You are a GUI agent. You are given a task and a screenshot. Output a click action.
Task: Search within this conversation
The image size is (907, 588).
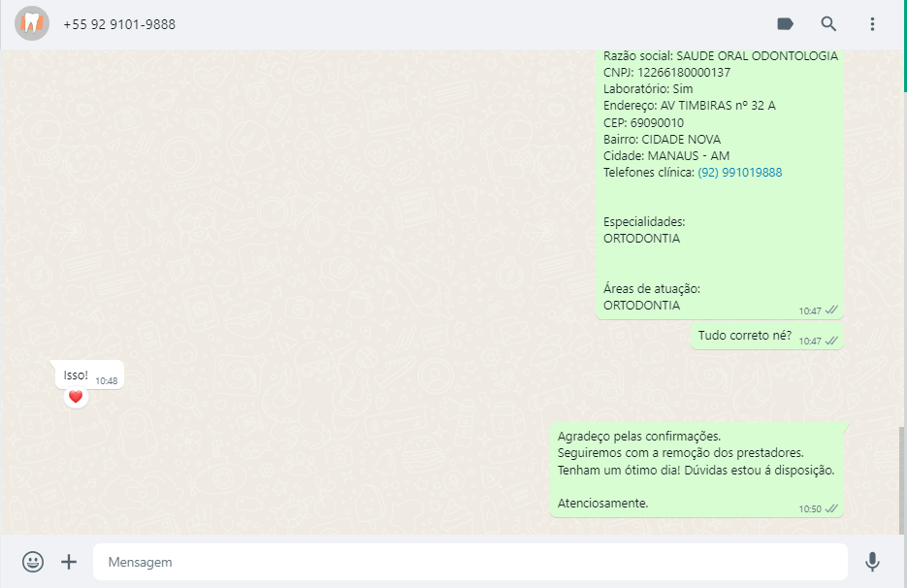[x=828, y=23]
